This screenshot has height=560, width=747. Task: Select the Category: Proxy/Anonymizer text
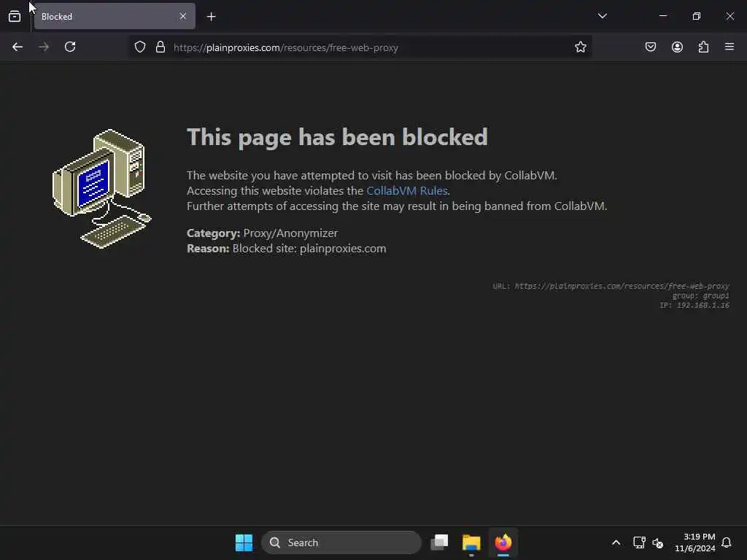point(262,233)
